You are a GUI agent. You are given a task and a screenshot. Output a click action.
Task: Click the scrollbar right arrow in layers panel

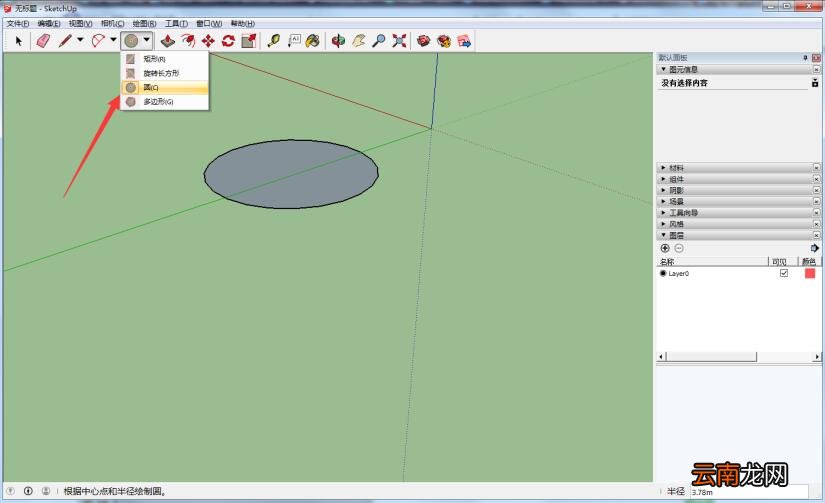(817, 357)
